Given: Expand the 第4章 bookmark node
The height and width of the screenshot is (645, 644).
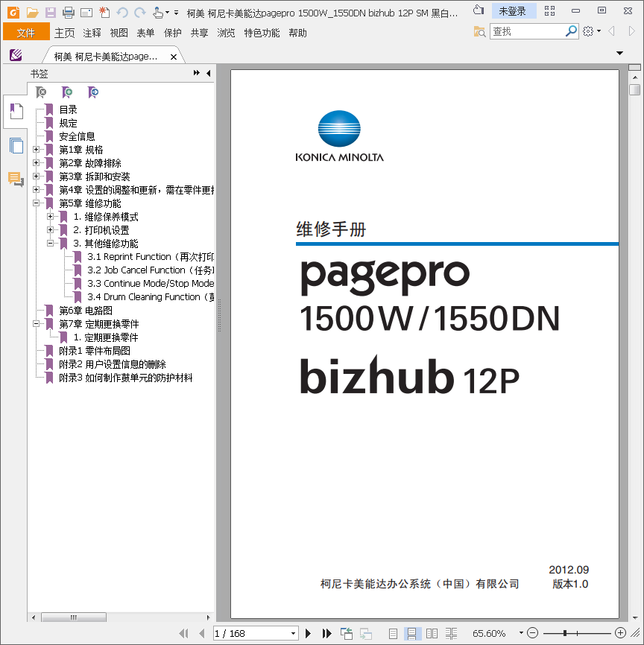Looking at the screenshot, I should point(37,190).
